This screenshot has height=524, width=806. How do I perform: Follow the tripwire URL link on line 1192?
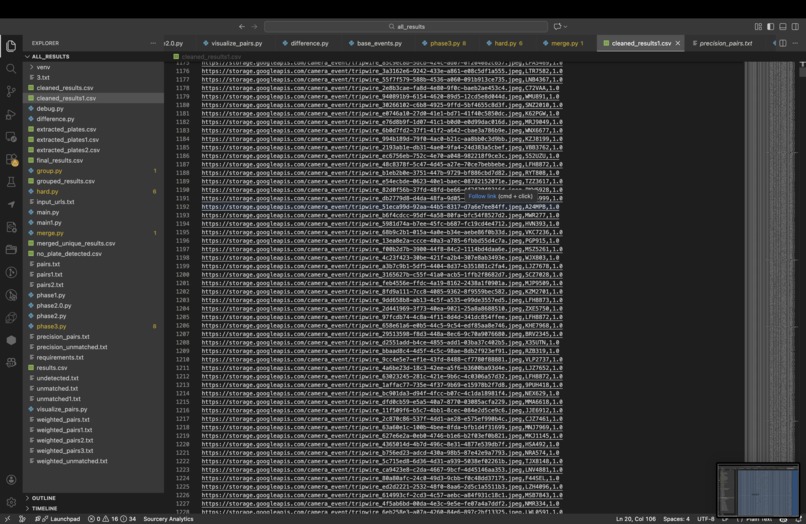(x=380, y=207)
